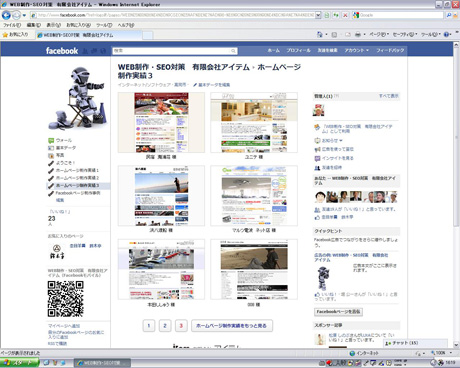This screenshot has height=368, width=460.
Task: Open ホームページ制作実績2 in sidebar
Action: tap(77, 178)
